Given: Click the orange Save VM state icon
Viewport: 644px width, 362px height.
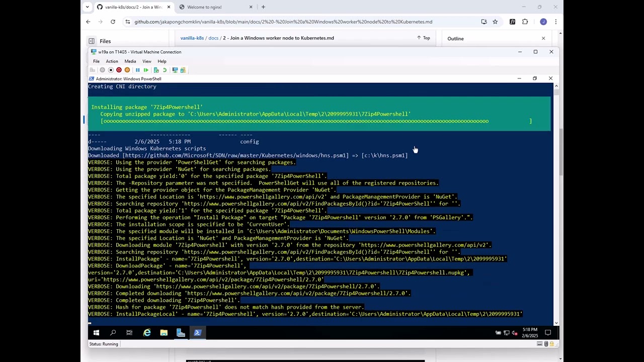Looking at the screenshot, I should pos(127,70).
